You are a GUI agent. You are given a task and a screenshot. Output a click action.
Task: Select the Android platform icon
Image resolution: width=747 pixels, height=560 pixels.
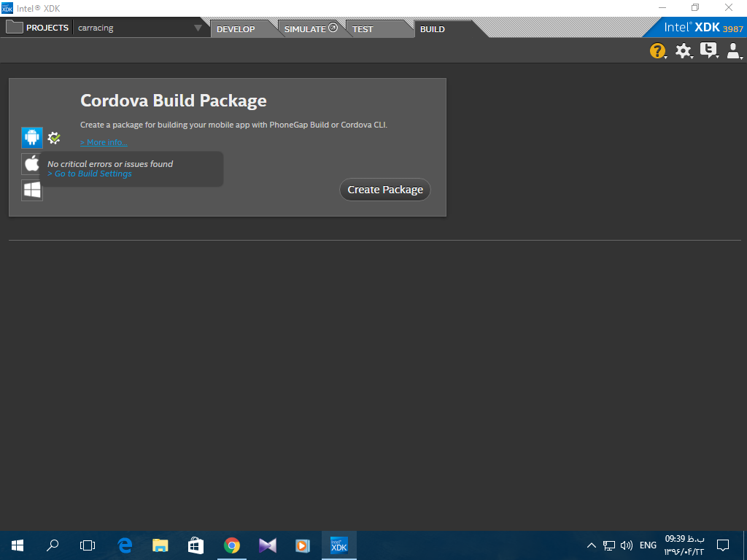[32, 138]
